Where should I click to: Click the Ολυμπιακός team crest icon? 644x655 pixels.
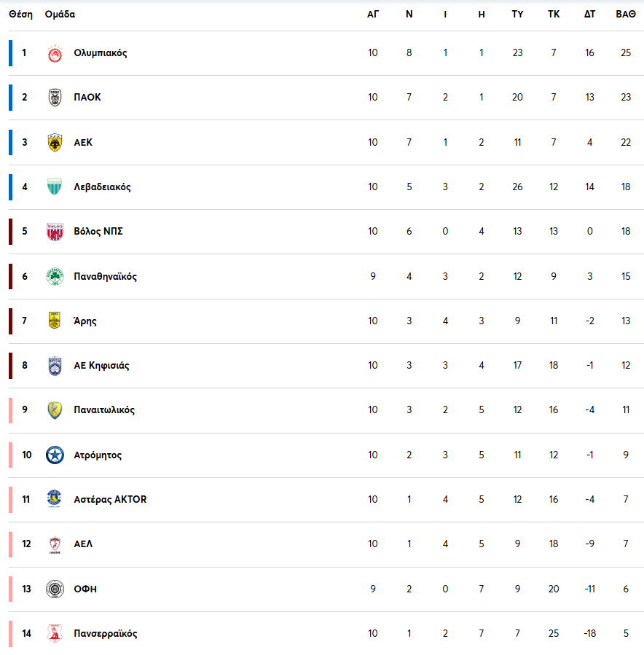[x=55, y=53]
